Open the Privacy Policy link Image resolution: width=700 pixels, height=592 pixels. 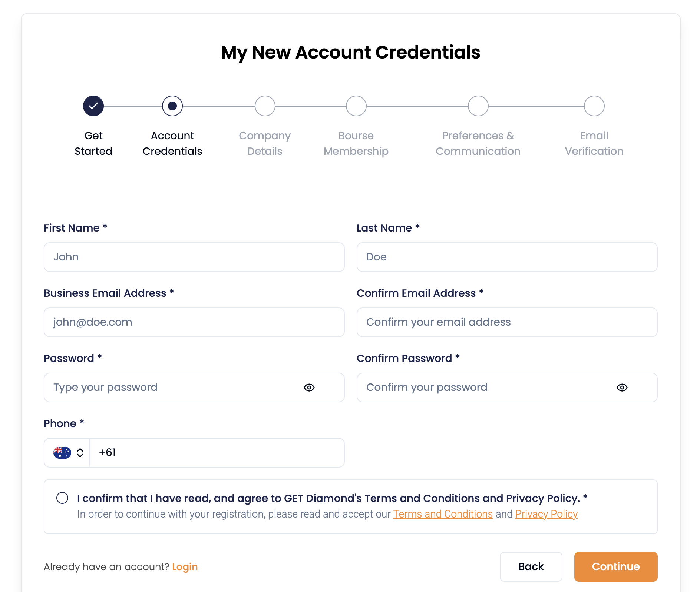click(547, 514)
